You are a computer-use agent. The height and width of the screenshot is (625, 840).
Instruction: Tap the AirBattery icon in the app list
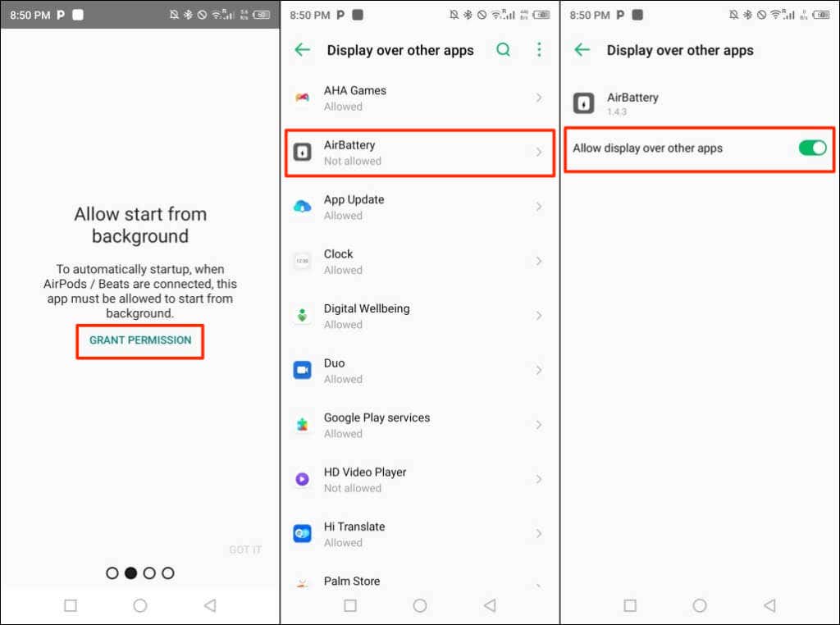point(302,152)
